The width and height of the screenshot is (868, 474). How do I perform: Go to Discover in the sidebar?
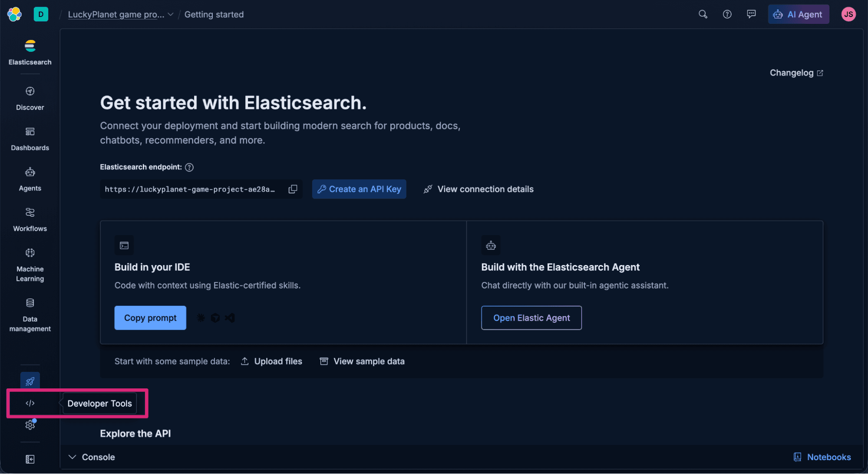click(x=30, y=99)
